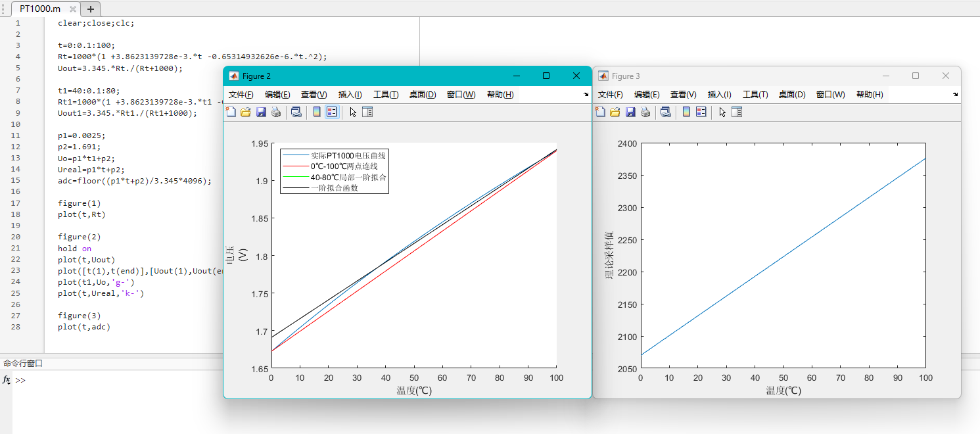The image size is (980, 434).
Task: Maximize the Figure 2 window
Action: coord(546,76)
